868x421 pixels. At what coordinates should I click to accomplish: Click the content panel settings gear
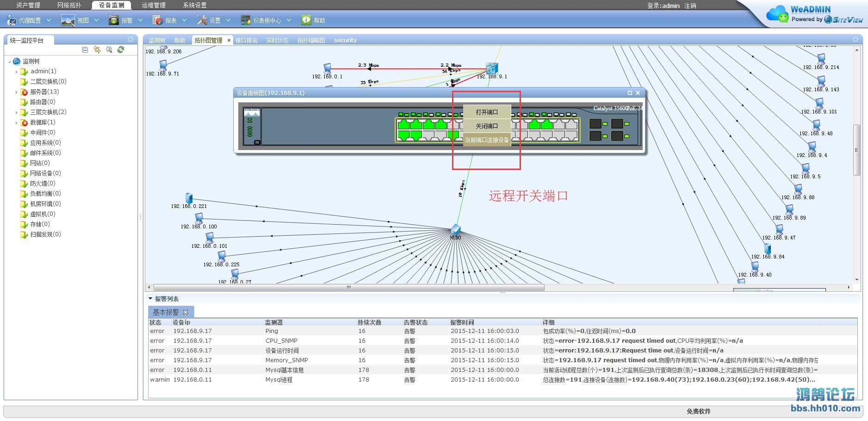coord(855,40)
